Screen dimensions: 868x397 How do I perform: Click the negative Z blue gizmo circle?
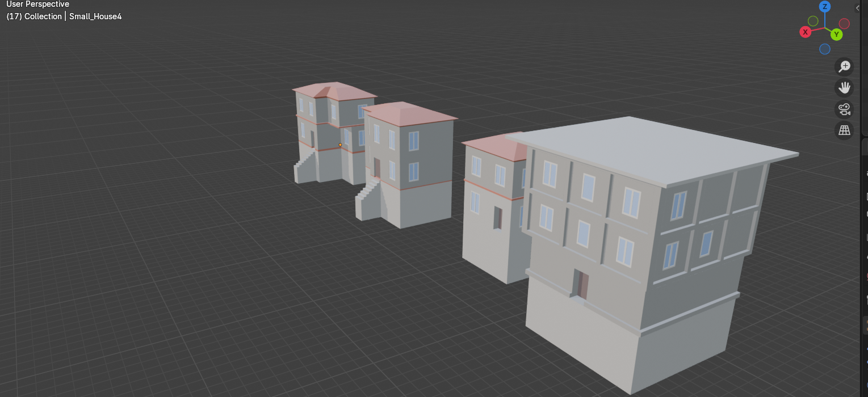[x=825, y=49]
